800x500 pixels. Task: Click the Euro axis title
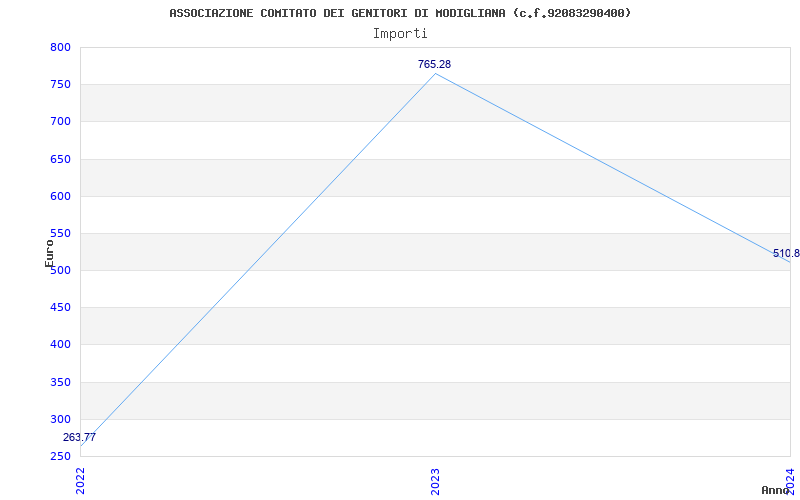49,253
